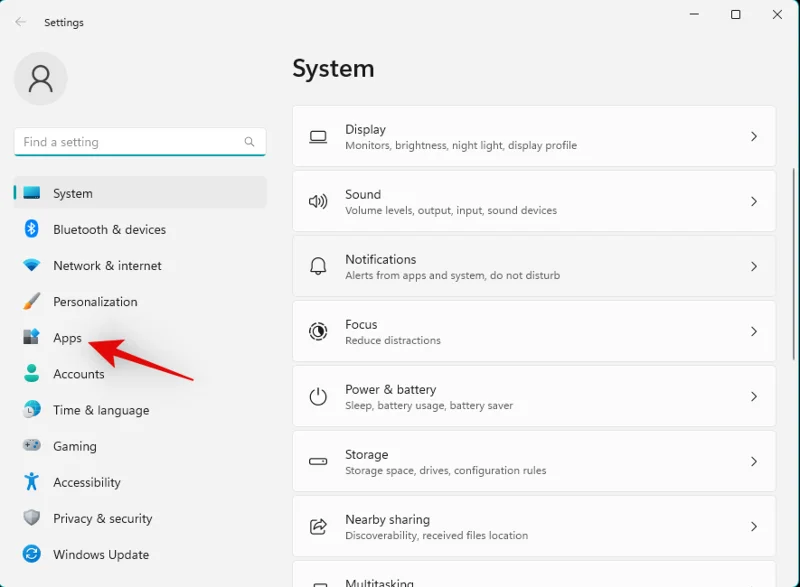Open the user profile avatar
This screenshot has height=587, width=800.
(40, 78)
